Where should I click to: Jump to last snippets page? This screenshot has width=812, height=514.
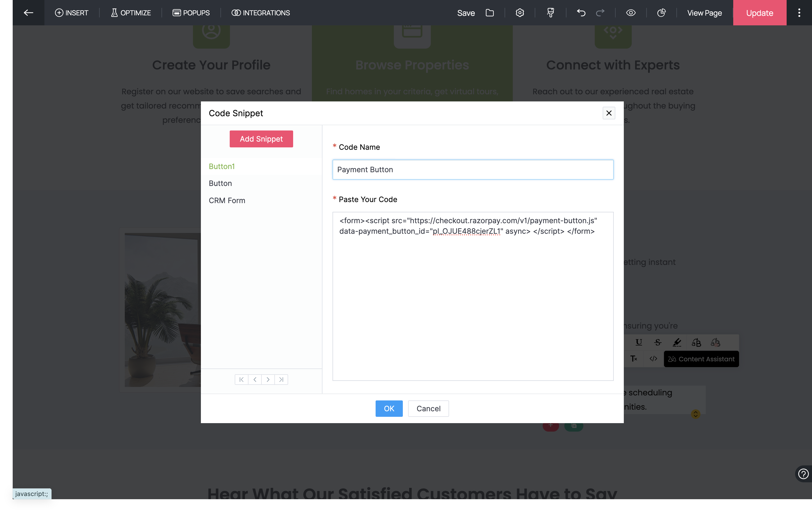pyautogui.click(x=281, y=380)
